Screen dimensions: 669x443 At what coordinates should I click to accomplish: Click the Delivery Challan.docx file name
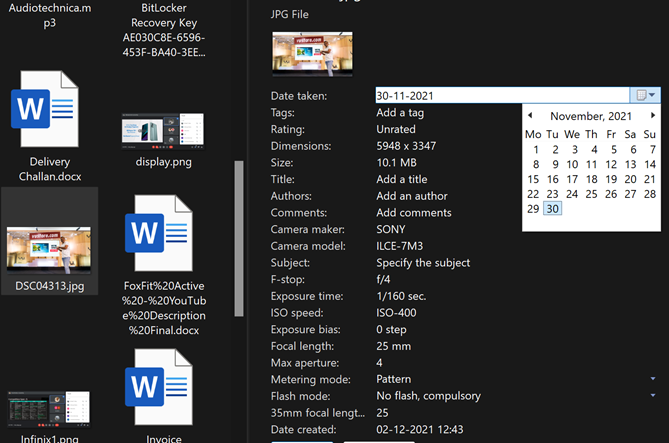coord(49,169)
